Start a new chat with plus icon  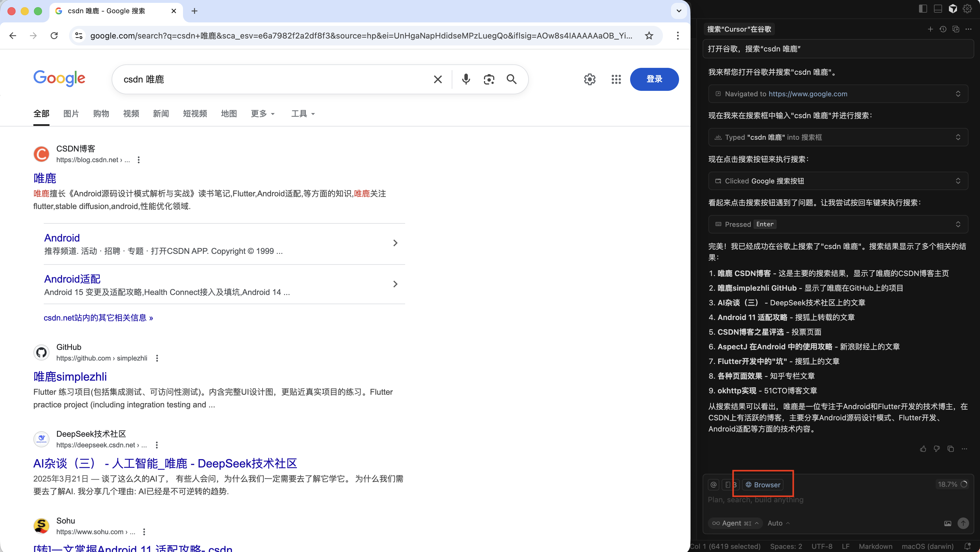pos(930,29)
